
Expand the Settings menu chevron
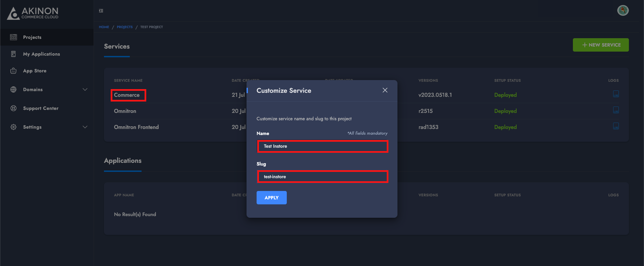[x=85, y=127]
